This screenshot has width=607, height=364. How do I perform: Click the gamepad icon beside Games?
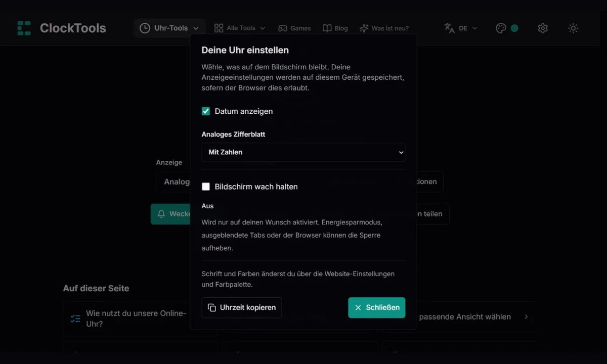[283, 28]
